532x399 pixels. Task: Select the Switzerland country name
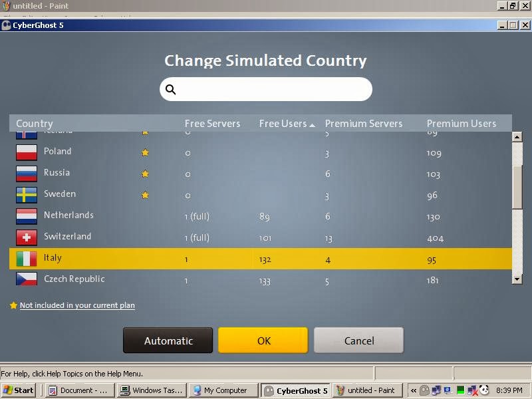[x=67, y=237]
